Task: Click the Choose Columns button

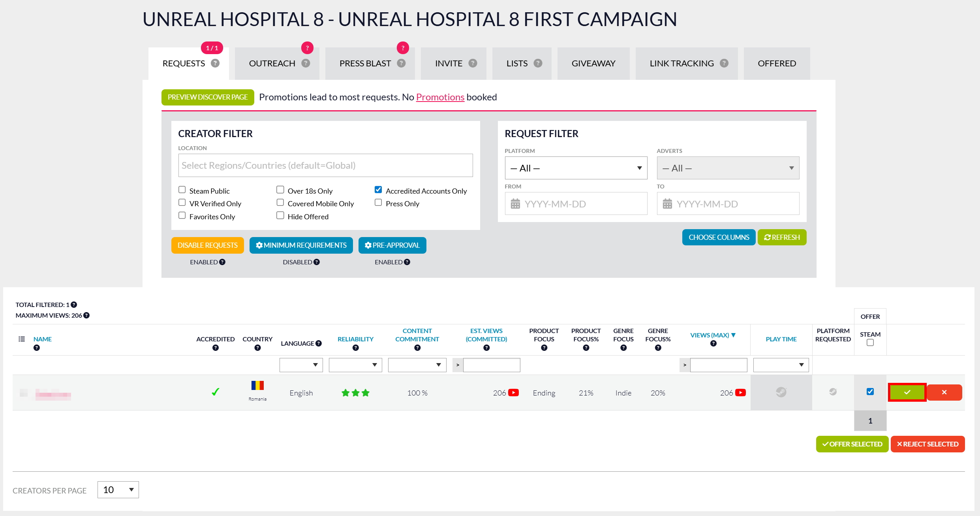Action: [719, 237]
